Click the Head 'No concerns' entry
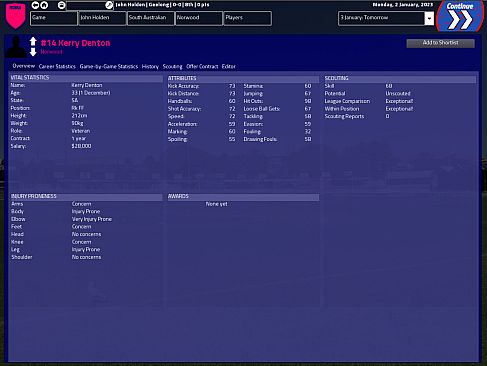The height and width of the screenshot is (366, 487). click(86, 234)
